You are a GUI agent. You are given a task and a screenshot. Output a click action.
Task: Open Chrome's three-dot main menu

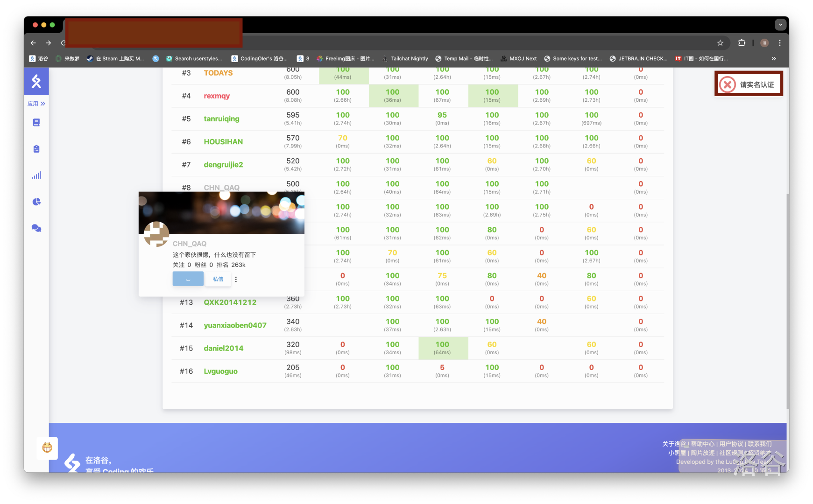tap(779, 43)
